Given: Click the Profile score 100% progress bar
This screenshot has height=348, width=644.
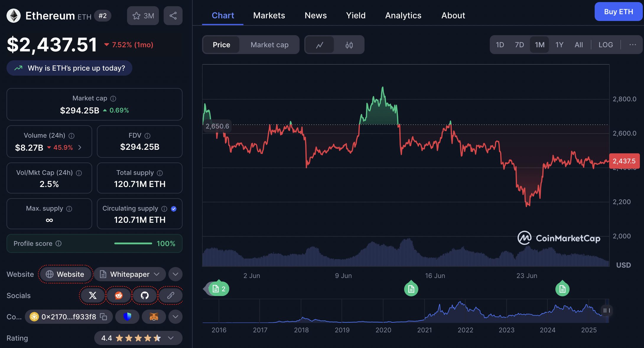Looking at the screenshot, I should coord(133,243).
